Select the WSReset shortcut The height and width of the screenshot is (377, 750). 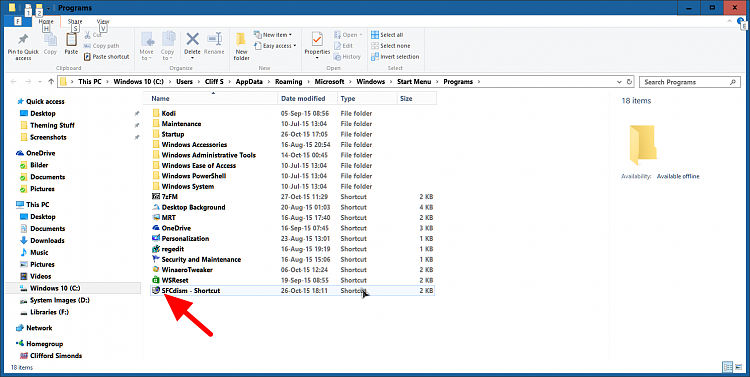pos(175,280)
